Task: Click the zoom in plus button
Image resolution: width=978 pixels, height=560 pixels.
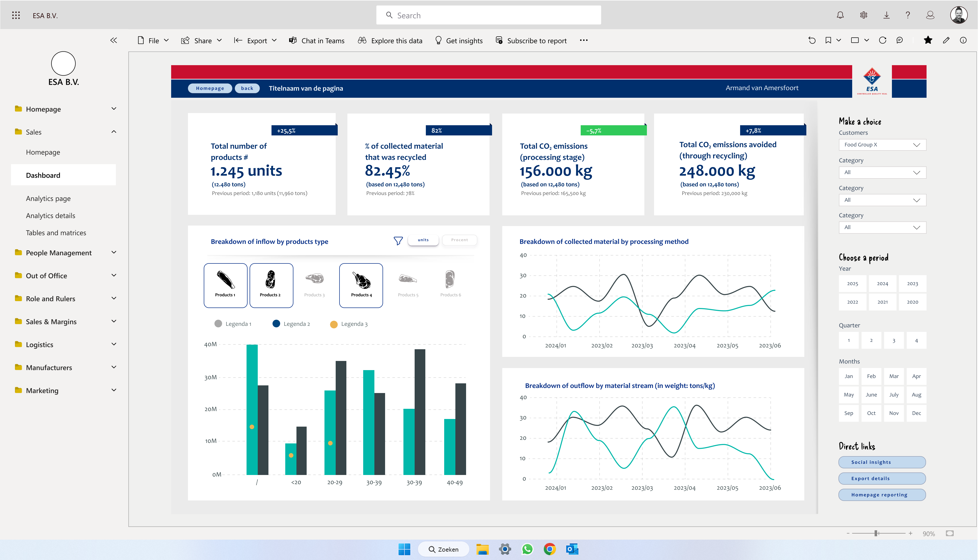Action: coord(910,534)
